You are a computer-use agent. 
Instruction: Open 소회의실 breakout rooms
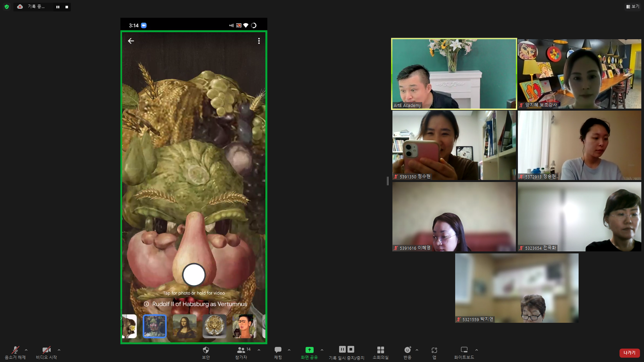pos(380,353)
